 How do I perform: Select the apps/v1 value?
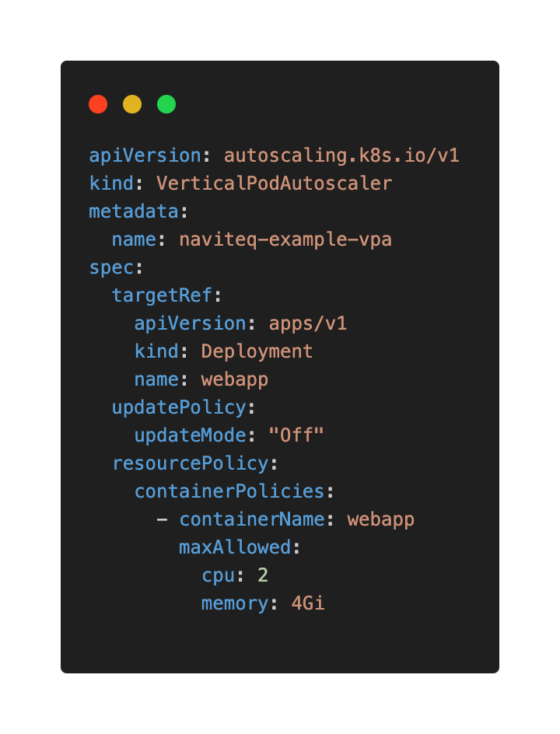[308, 323]
